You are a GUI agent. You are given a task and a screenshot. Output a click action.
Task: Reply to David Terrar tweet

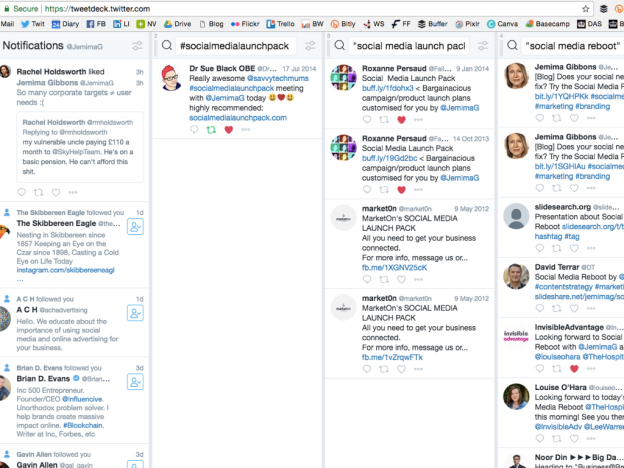point(540,308)
